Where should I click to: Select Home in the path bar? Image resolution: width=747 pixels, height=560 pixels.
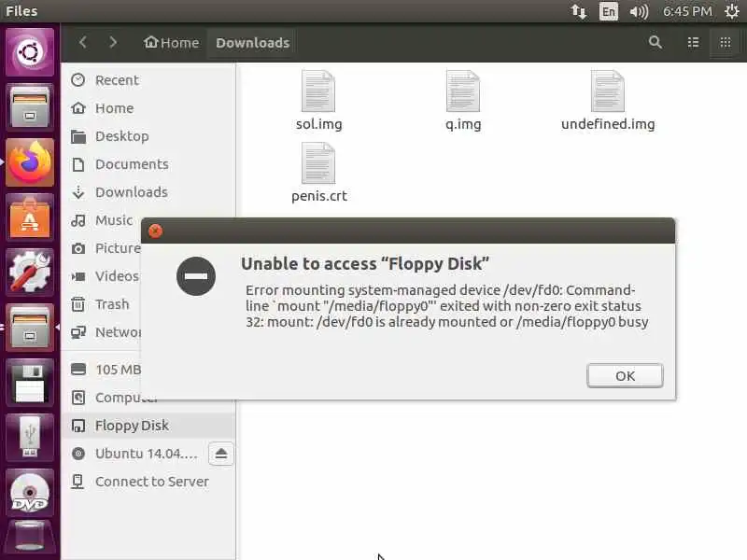pos(172,43)
